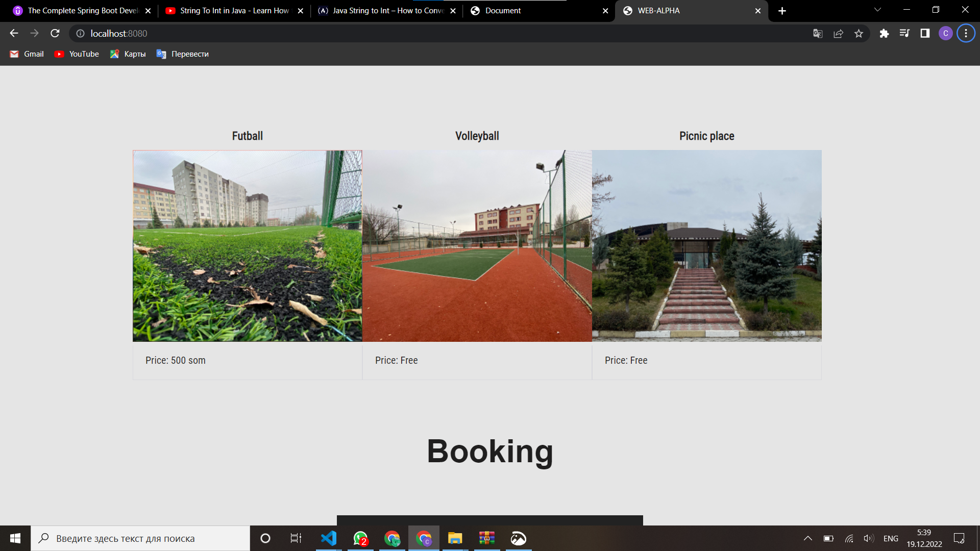Open the media control icon
Image resolution: width=980 pixels, height=551 pixels.
[904, 34]
